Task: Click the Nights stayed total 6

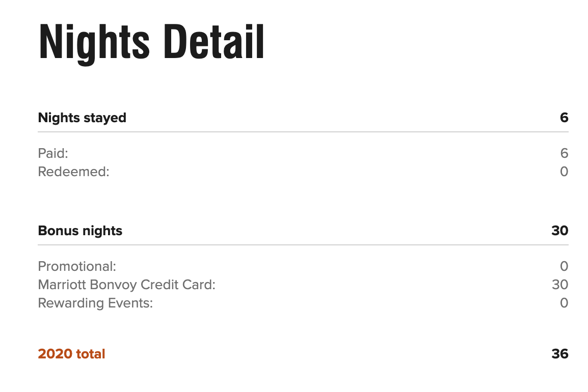Action: (x=564, y=118)
